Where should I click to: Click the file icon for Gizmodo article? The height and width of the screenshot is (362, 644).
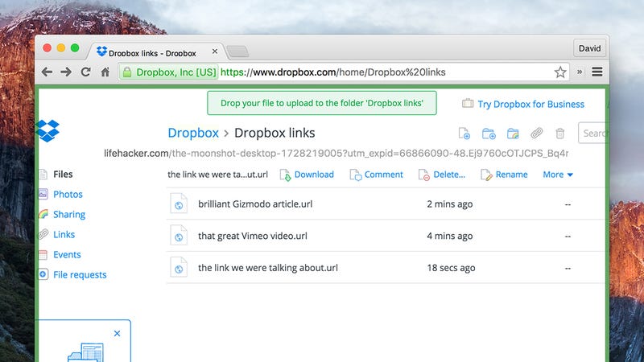pyautogui.click(x=179, y=204)
